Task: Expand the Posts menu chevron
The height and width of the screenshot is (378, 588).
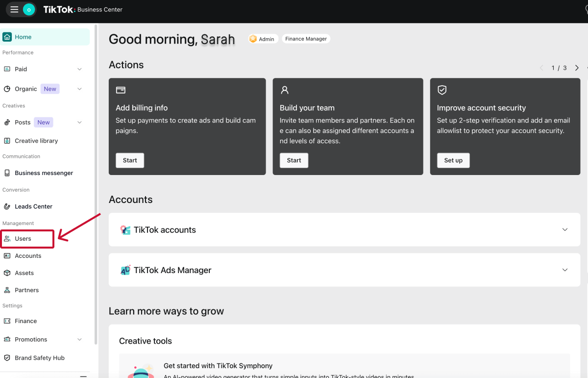Action: click(80, 122)
